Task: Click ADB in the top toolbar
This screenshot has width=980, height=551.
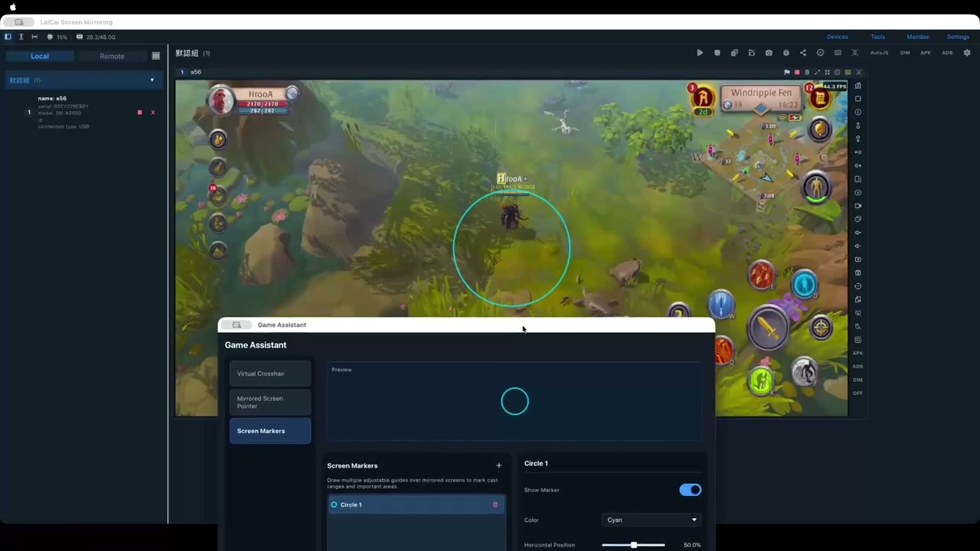Action: 947,53
